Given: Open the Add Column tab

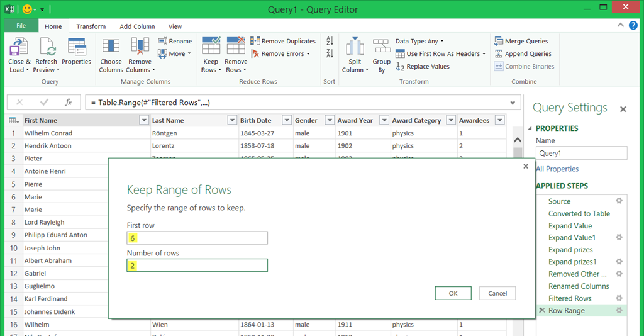Looking at the screenshot, I should [x=137, y=26].
